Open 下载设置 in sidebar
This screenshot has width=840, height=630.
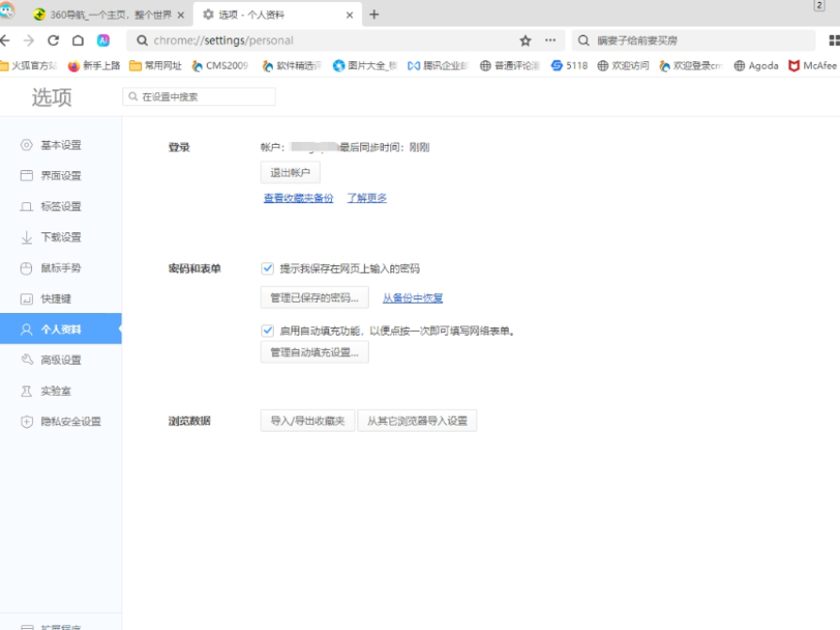(x=61, y=237)
